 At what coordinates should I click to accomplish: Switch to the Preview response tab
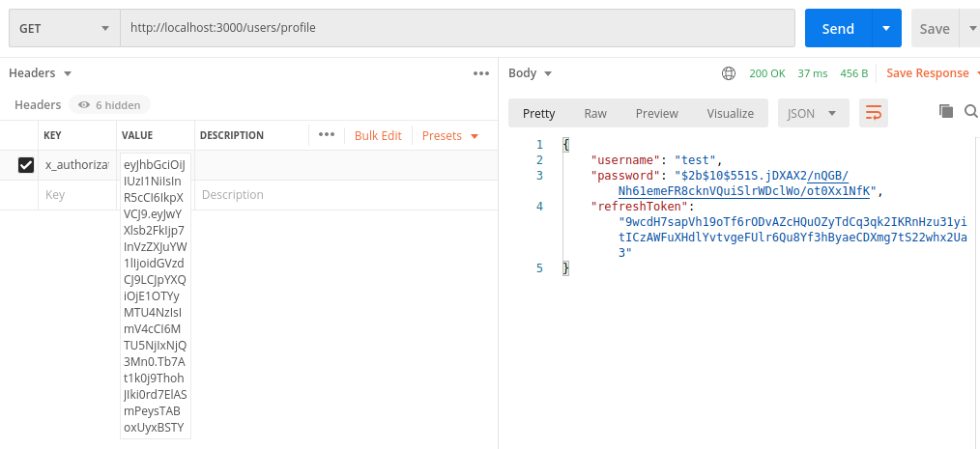click(657, 113)
